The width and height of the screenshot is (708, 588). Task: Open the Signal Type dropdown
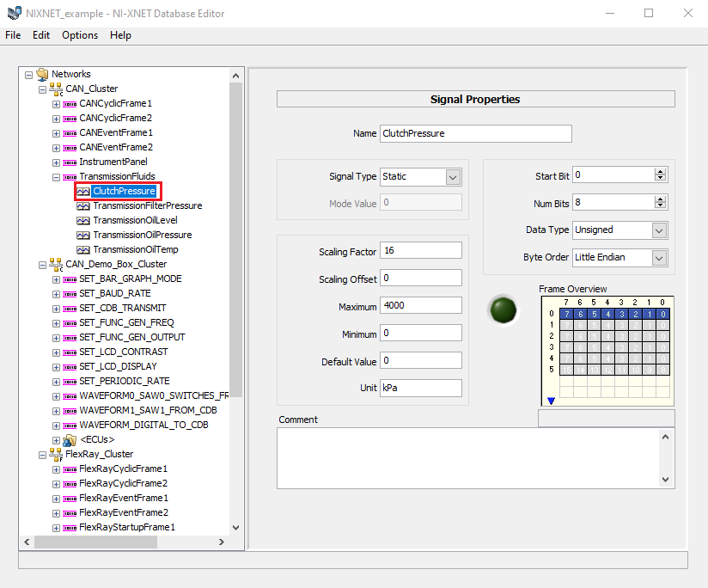453,177
